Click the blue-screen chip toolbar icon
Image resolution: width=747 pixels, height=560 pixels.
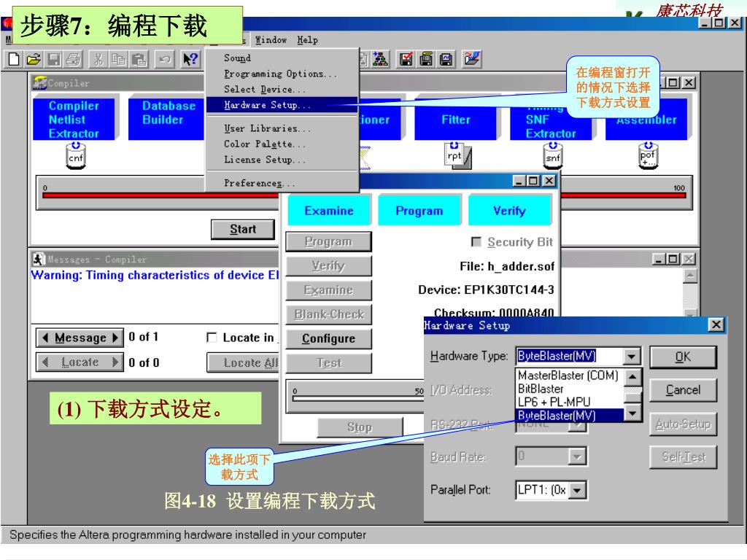pyautogui.click(x=446, y=59)
